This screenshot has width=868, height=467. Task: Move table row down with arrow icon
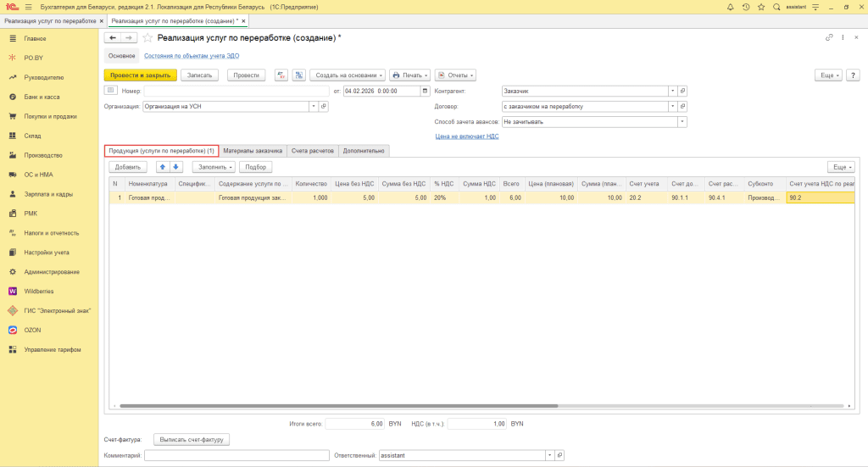click(x=176, y=167)
